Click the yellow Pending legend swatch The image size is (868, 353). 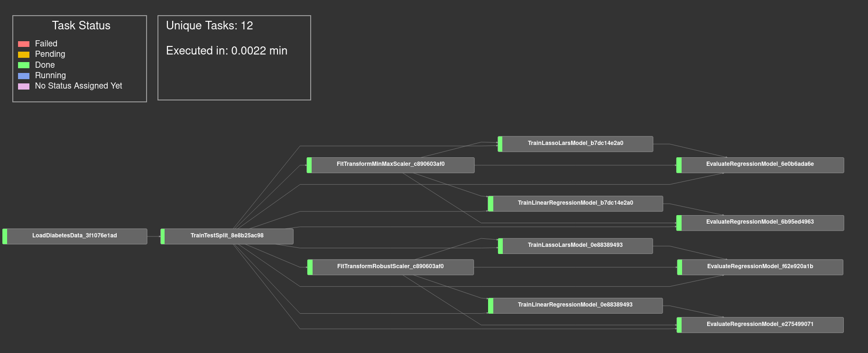[24, 54]
